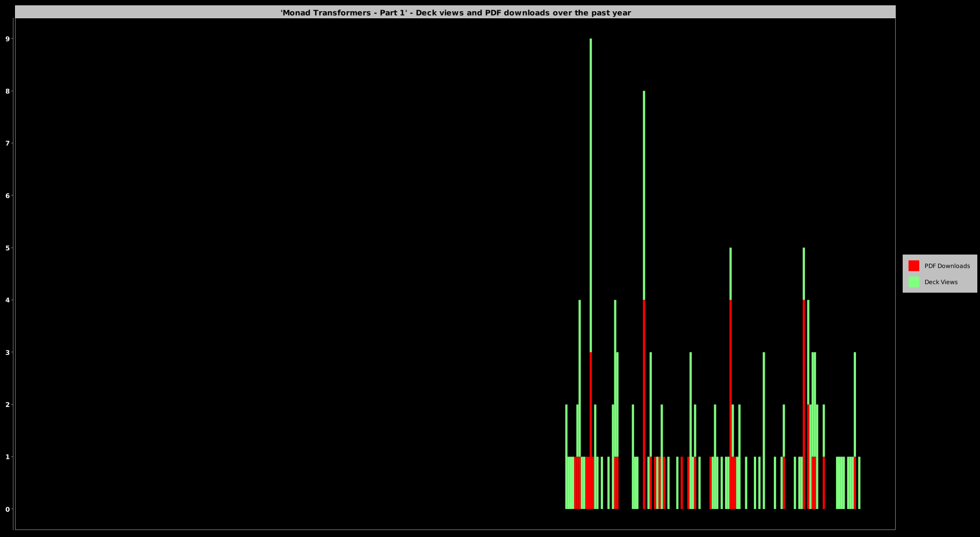This screenshot has height=537, width=980.
Task: Click the green Deck Views legend swatch
Action: (x=913, y=282)
